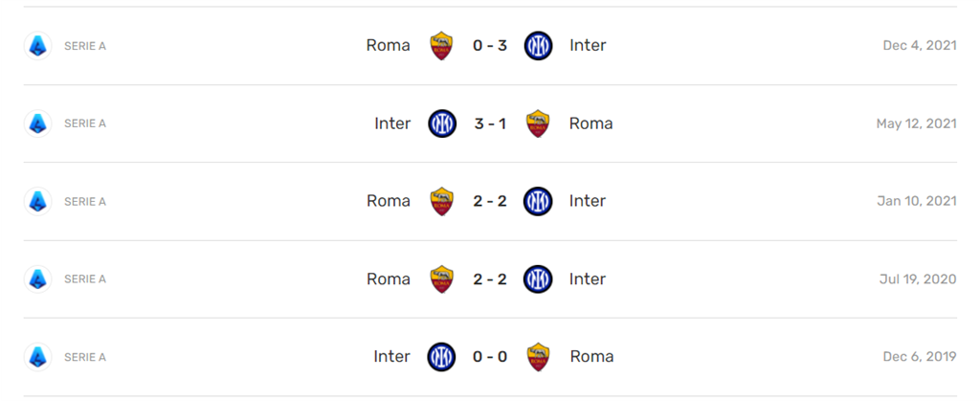980x401 pixels.
Task: Click the Jul 19, 2020 date
Action: 918,278
